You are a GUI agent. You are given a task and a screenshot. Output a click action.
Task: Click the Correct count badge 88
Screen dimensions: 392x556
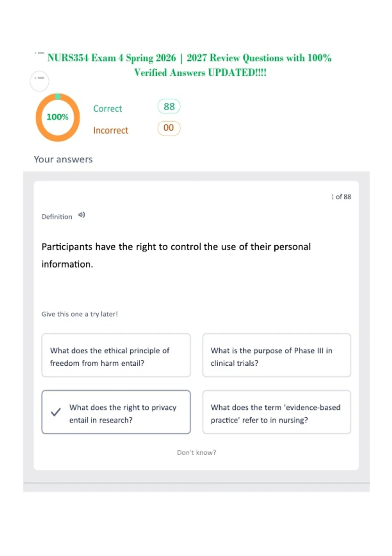(x=169, y=107)
